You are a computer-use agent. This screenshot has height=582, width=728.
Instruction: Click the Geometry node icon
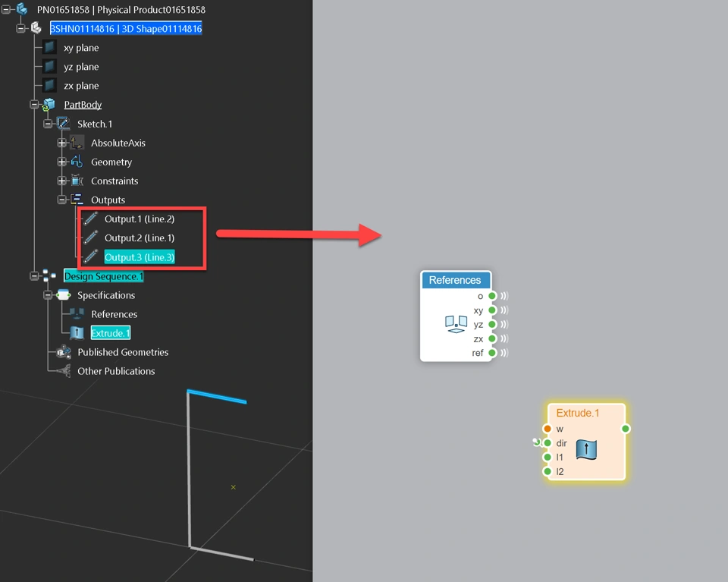tap(77, 162)
